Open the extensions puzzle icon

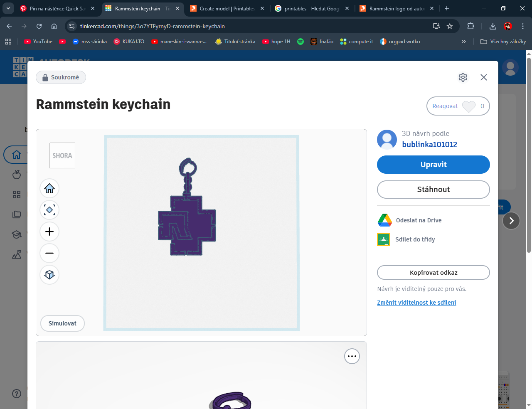(470, 26)
